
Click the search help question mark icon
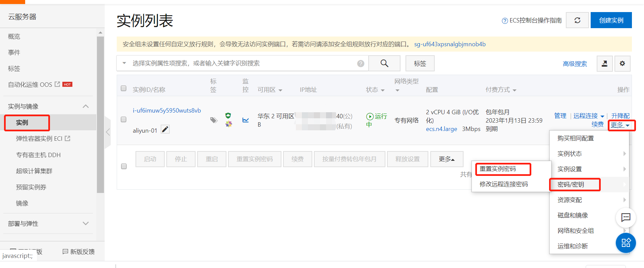[x=361, y=64]
